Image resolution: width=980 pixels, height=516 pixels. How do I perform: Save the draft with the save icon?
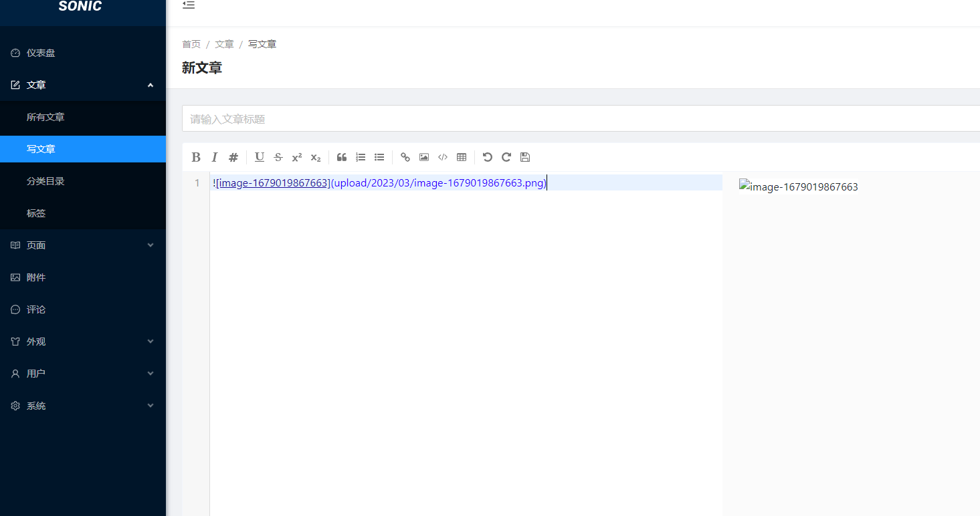coord(524,156)
